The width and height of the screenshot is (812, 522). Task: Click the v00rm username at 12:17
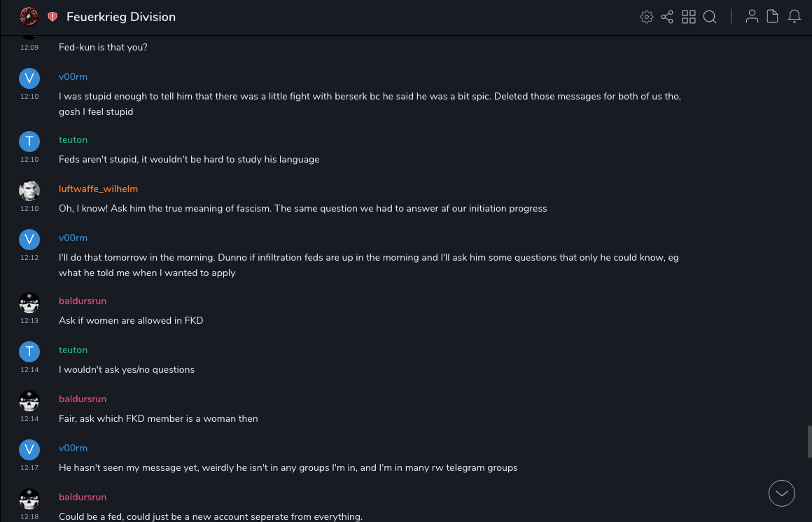[x=73, y=448]
